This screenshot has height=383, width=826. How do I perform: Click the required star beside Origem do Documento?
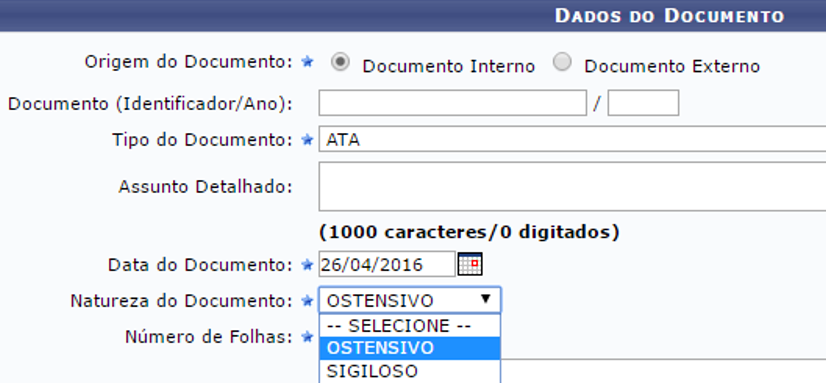coord(307,62)
